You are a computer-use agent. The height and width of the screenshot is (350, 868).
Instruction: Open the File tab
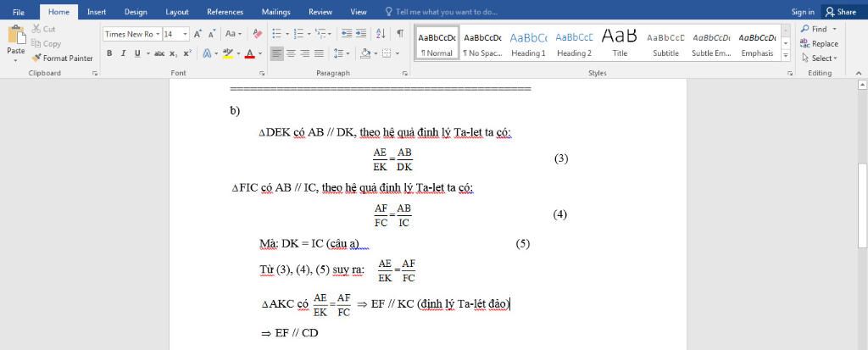[x=19, y=12]
